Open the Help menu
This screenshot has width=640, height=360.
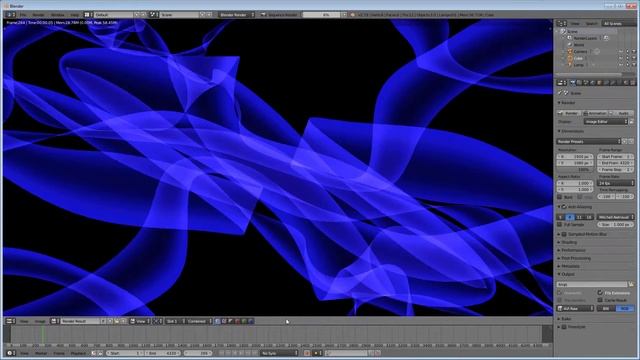(74, 15)
